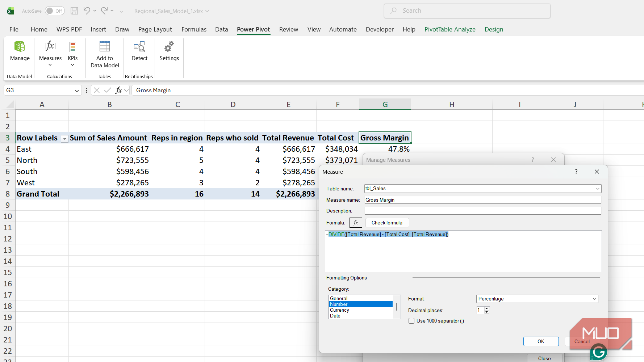Screen dimensions: 644x362
Task: Increase Decimal places with the spinner
Action: click(487, 308)
